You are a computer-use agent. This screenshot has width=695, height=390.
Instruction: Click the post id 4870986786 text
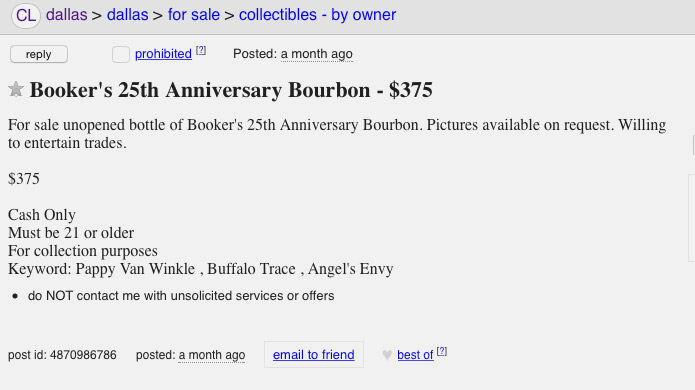(x=62, y=355)
